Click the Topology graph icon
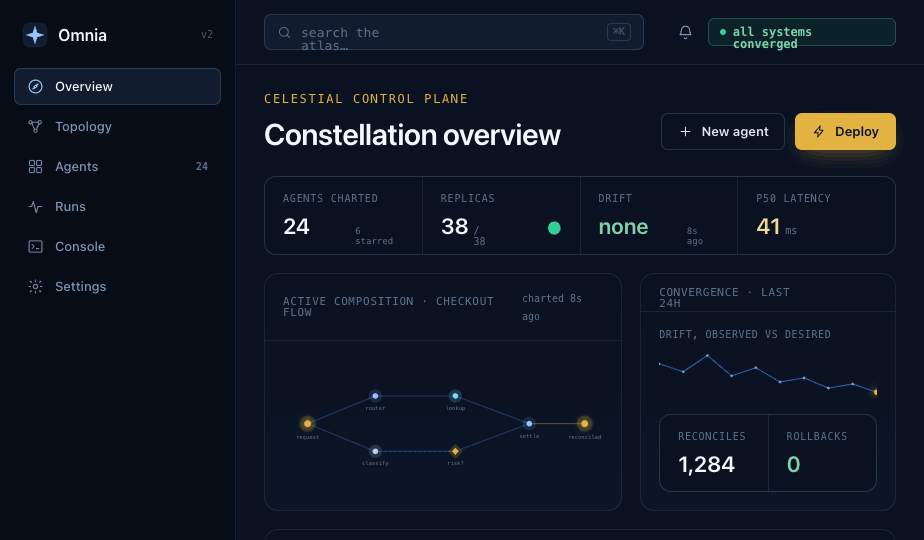The width and height of the screenshot is (924, 540). 35,127
